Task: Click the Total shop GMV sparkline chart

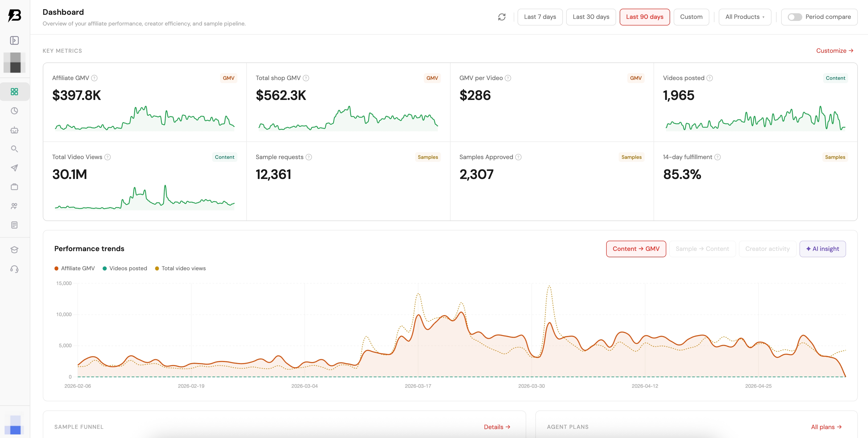Action: coord(348,119)
